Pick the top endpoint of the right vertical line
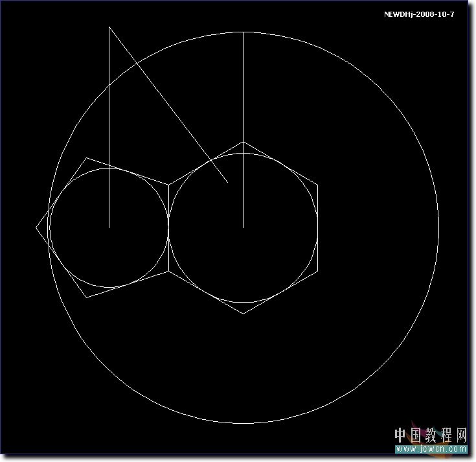 (x=244, y=32)
